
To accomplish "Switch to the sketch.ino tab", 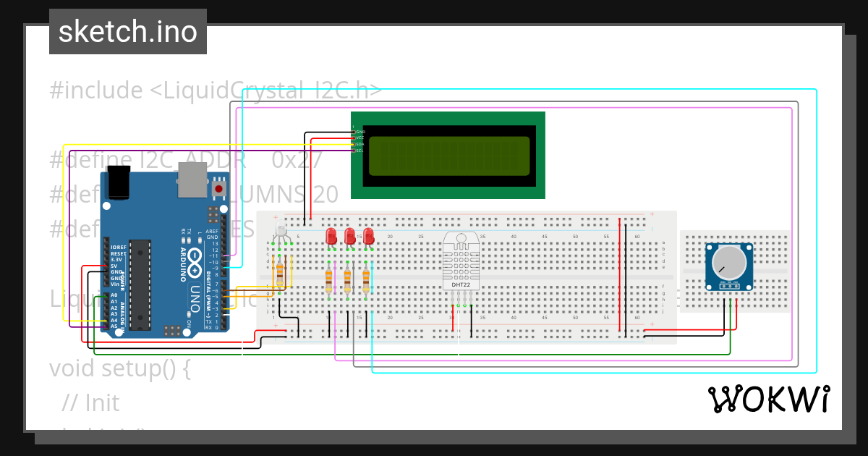I will (x=127, y=31).
